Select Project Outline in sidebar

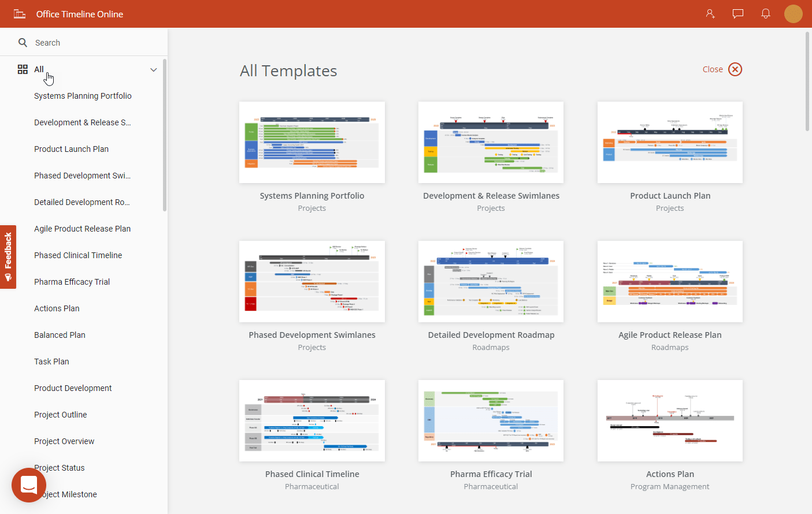[60, 415]
